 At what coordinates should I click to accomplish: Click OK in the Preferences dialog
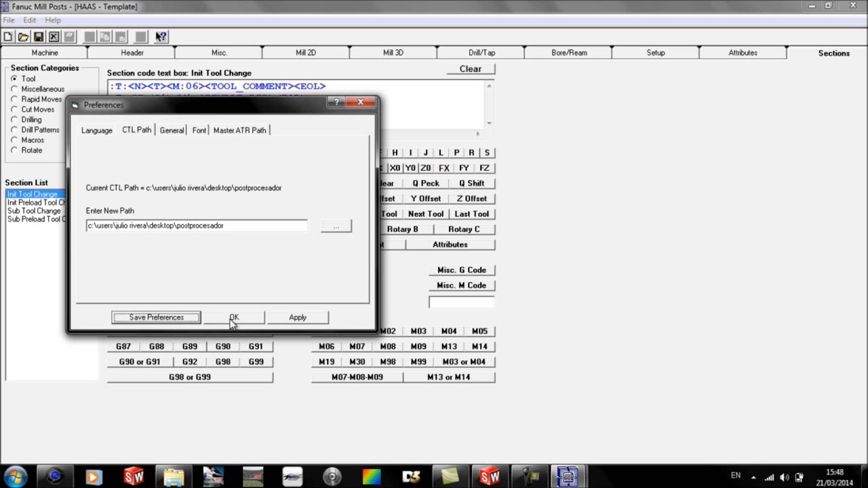pyautogui.click(x=234, y=317)
